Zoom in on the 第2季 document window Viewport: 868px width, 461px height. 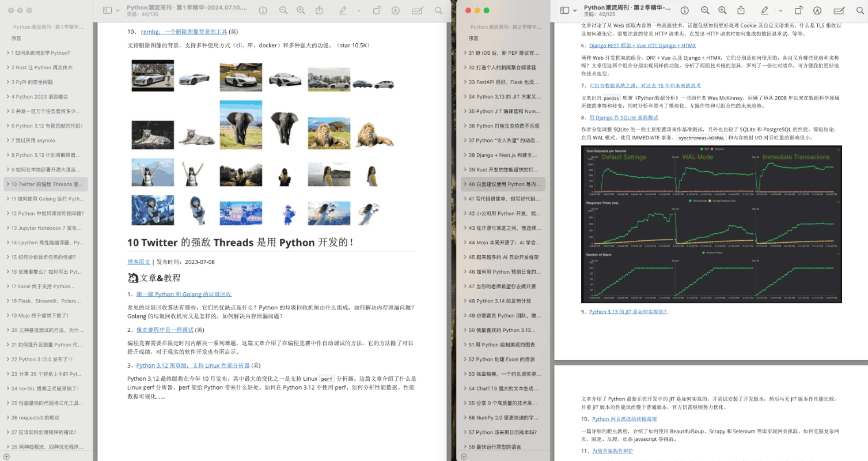coord(722,10)
